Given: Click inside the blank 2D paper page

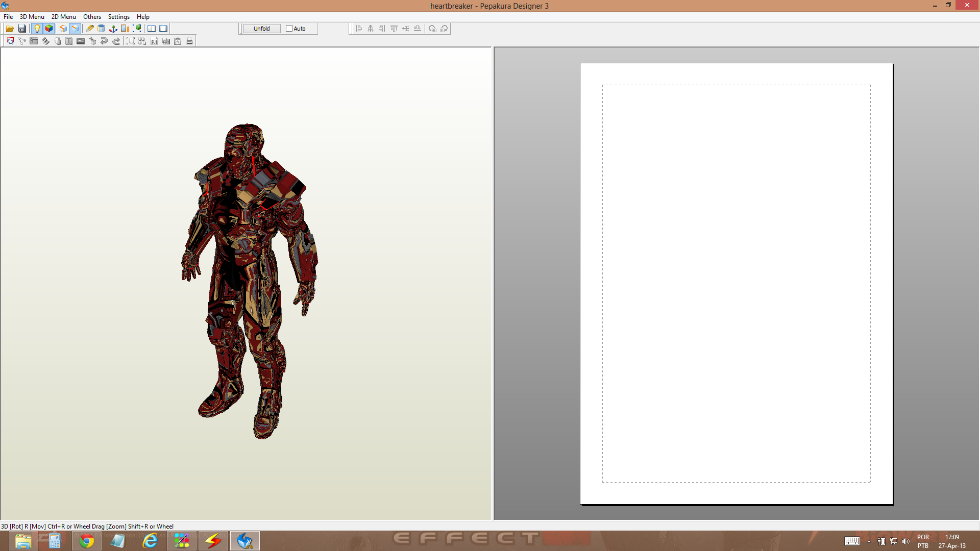Looking at the screenshot, I should tap(737, 284).
